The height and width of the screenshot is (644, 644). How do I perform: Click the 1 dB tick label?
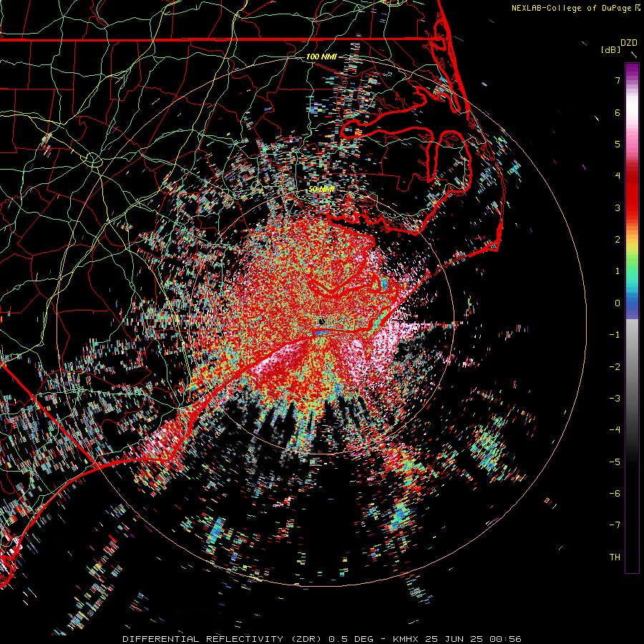coord(618,271)
